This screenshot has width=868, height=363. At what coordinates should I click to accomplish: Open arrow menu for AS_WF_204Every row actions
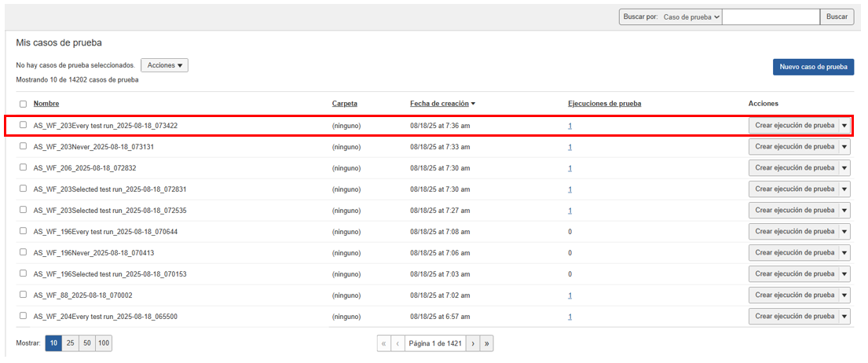click(x=844, y=317)
